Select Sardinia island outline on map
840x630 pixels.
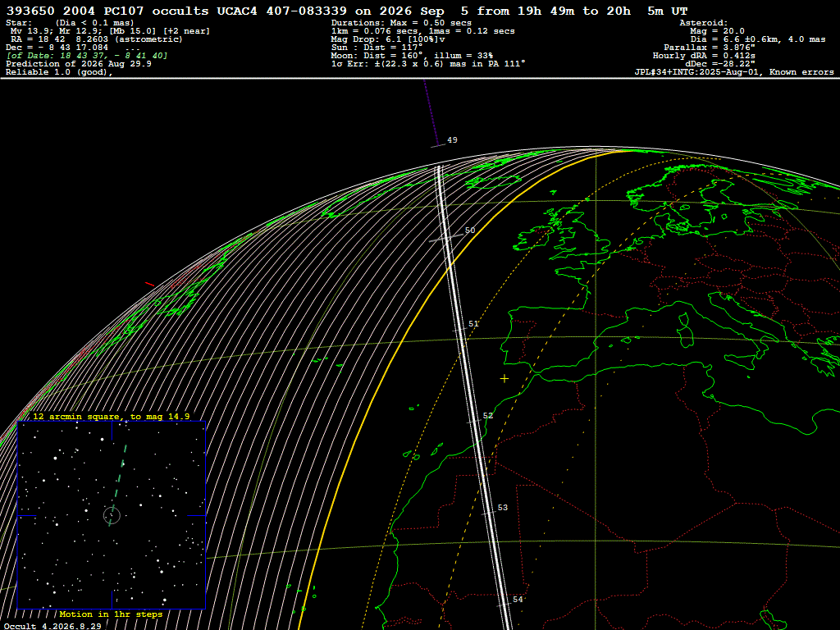point(685,331)
